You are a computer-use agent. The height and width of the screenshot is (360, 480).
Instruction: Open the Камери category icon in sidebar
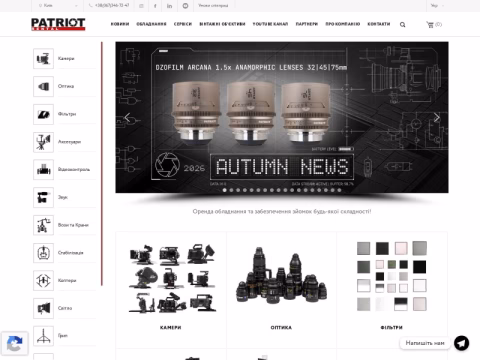point(43,59)
